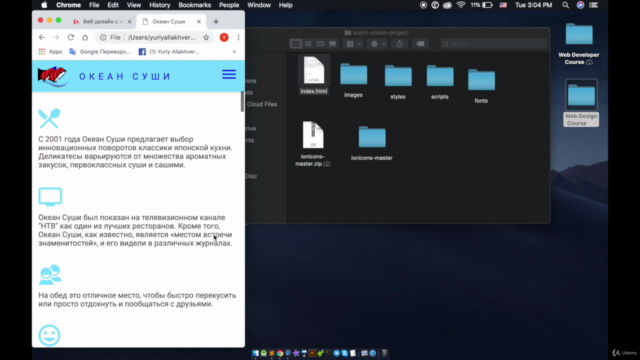Open Apps shortcut in the bookmarks bar
This screenshot has width=640, height=360.
coord(50,52)
